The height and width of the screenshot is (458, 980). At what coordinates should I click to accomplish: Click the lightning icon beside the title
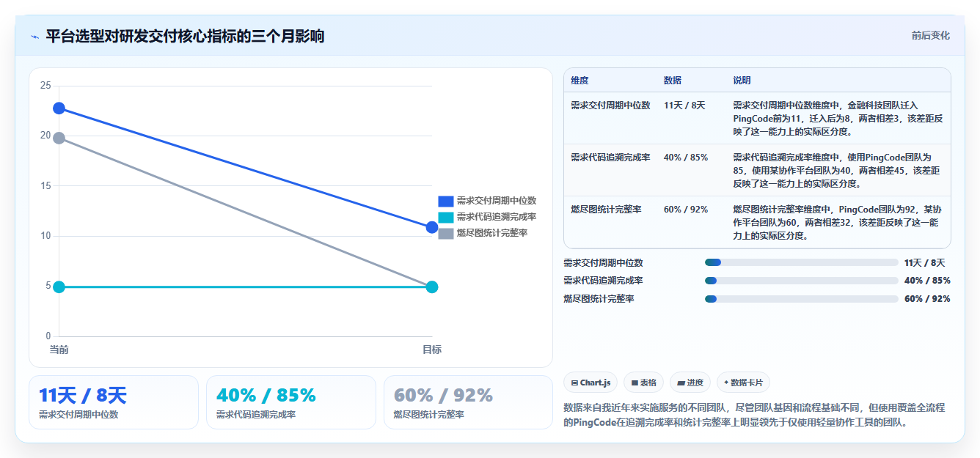(x=34, y=37)
